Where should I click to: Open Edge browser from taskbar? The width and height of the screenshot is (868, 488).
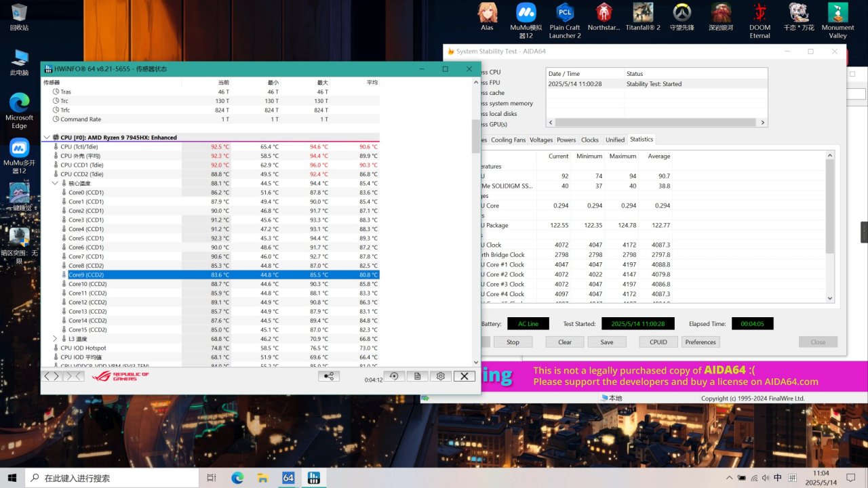point(237,478)
